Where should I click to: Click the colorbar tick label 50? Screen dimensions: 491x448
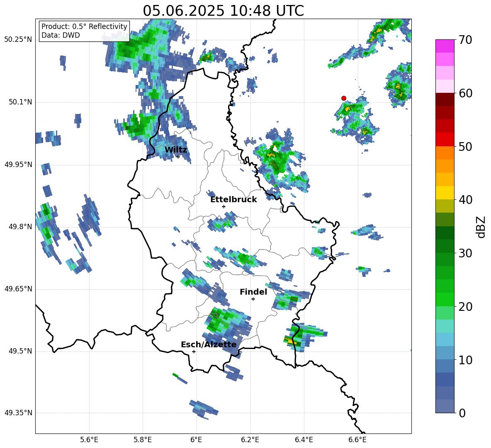[x=465, y=146]
